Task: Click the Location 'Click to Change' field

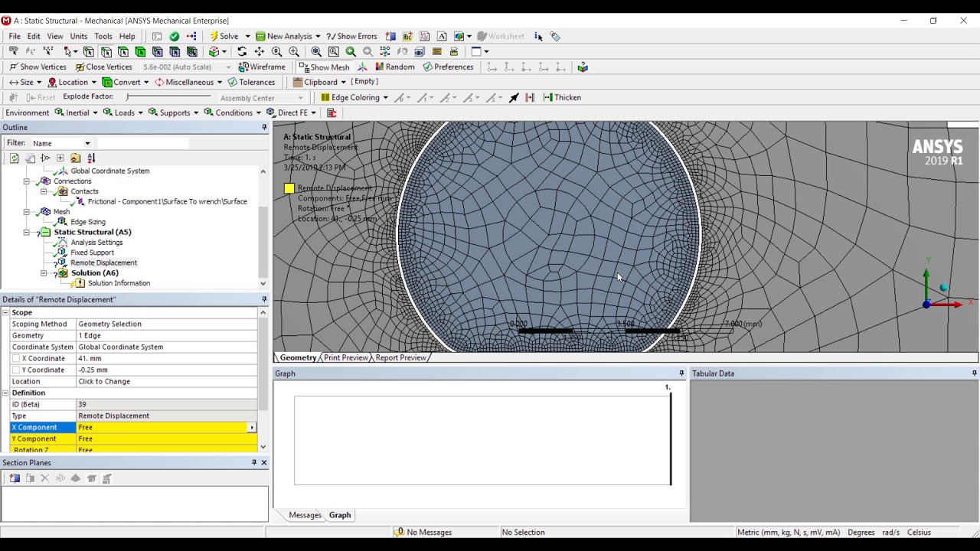Action: 166,381
